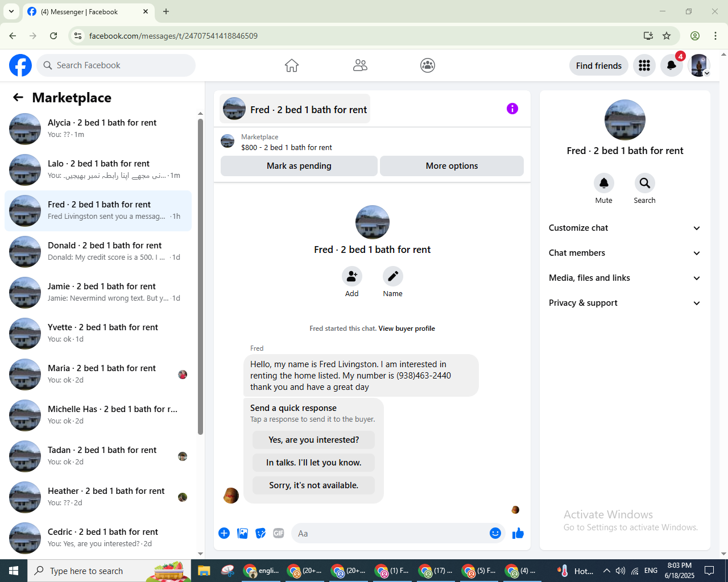Image resolution: width=728 pixels, height=582 pixels.
Task: Open File Explorer from the taskbar
Action: click(x=204, y=571)
